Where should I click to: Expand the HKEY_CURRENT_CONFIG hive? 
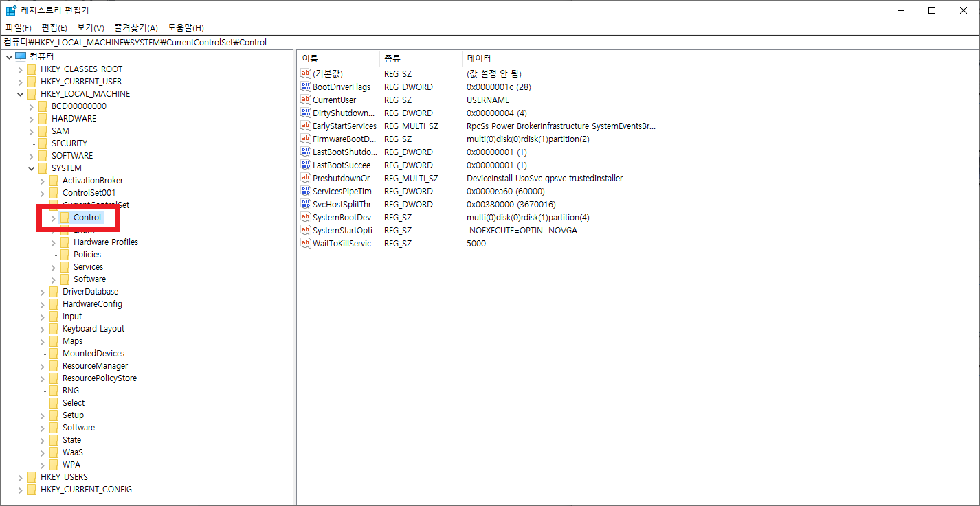click(x=20, y=490)
